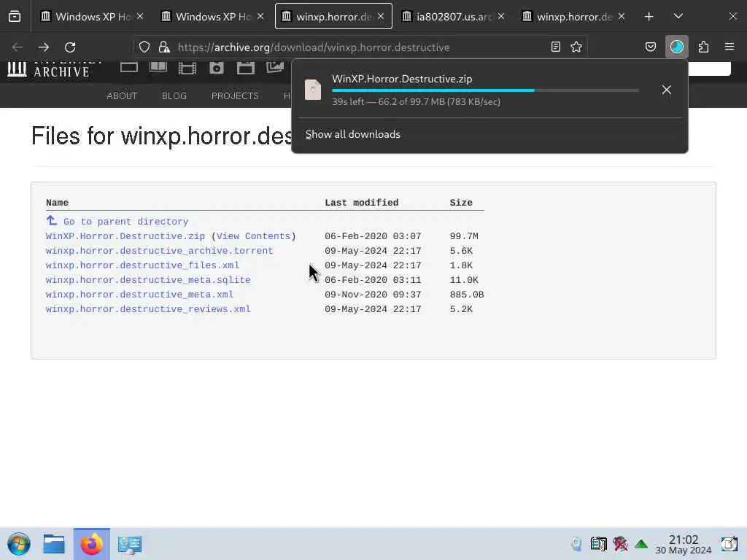Open the Start menu orb
Screen dimensions: 747x560
pyautogui.click(x=19, y=544)
